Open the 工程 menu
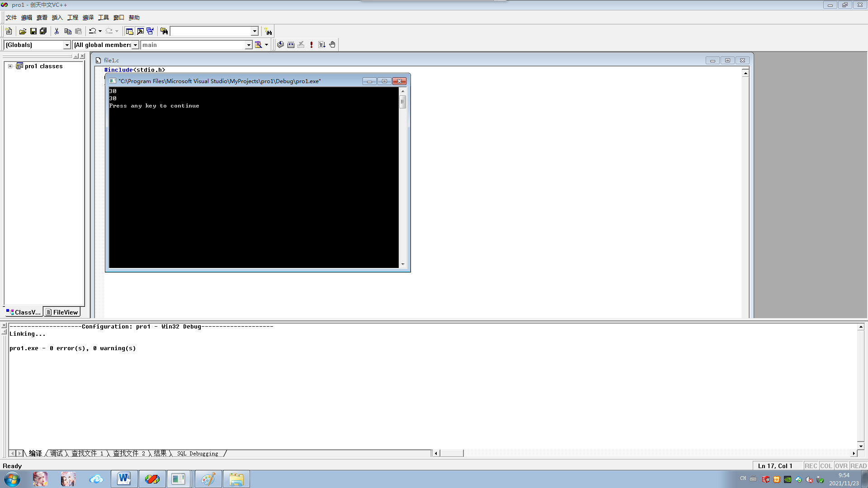The height and width of the screenshot is (488, 868). click(72, 18)
